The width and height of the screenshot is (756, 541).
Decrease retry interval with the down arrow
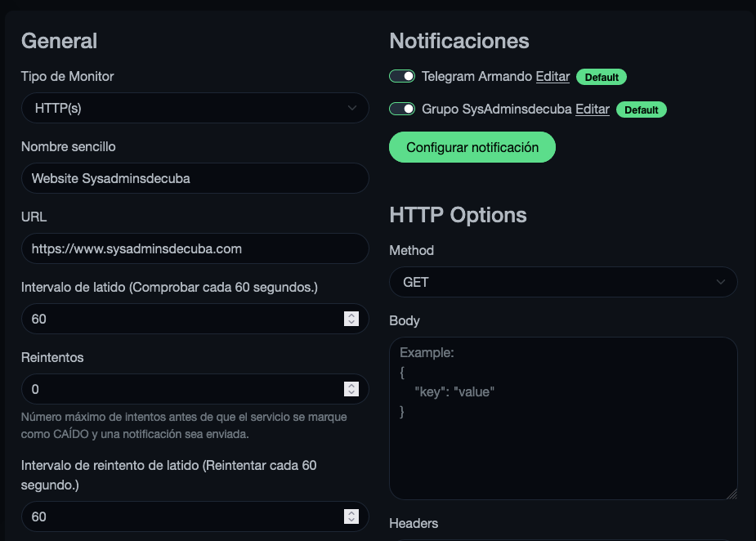[351, 520]
